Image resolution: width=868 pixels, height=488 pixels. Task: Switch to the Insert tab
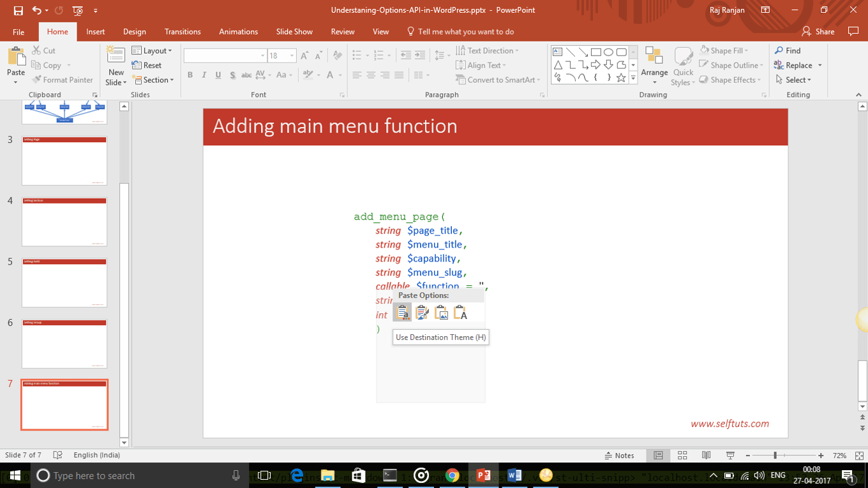(x=96, y=31)
